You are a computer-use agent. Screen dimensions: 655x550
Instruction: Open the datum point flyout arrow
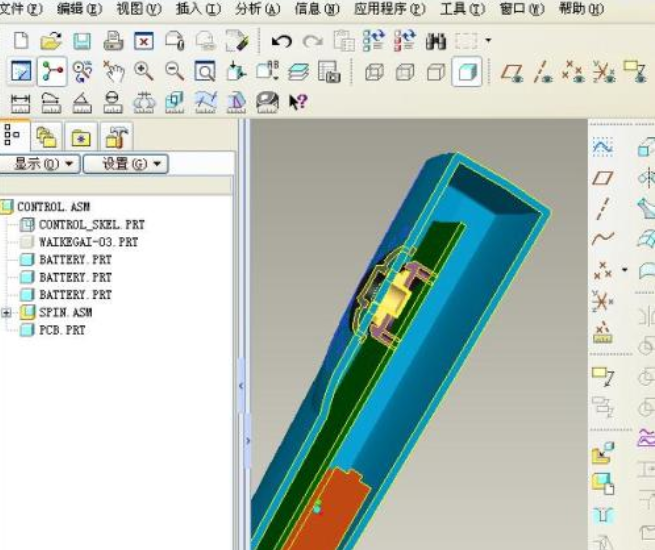pos(625,269)
